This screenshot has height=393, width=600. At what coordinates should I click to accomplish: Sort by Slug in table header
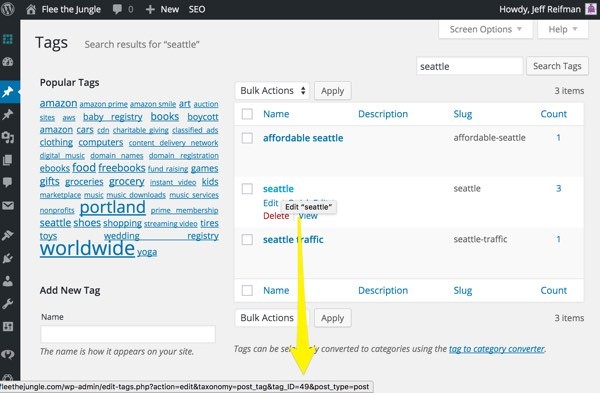[463, 114]
